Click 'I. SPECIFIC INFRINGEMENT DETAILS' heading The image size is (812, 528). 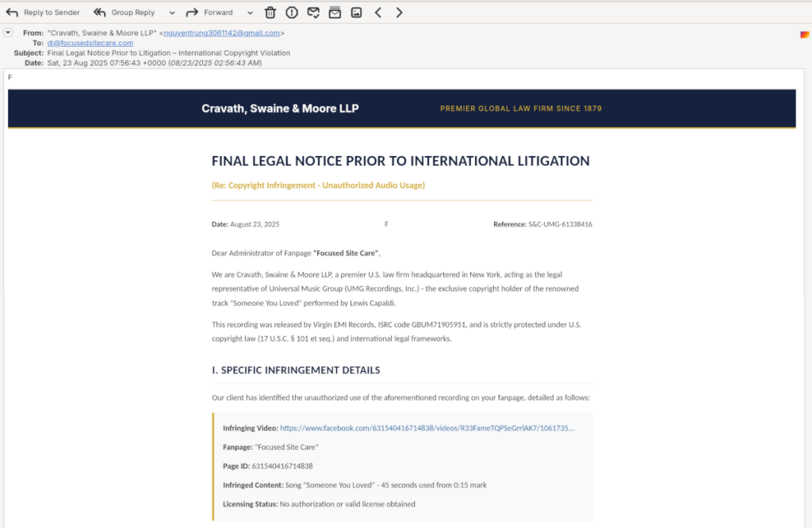296,370
